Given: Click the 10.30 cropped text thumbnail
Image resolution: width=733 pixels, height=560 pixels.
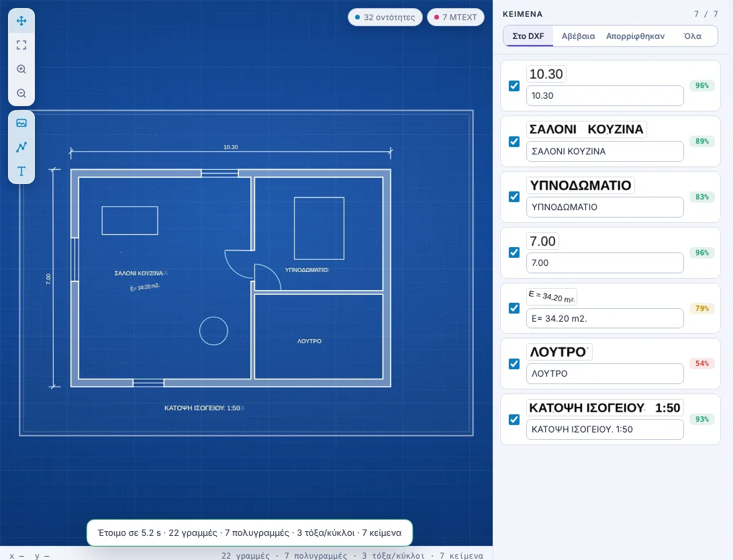Looking at the screenshot, I should point(546,74).
